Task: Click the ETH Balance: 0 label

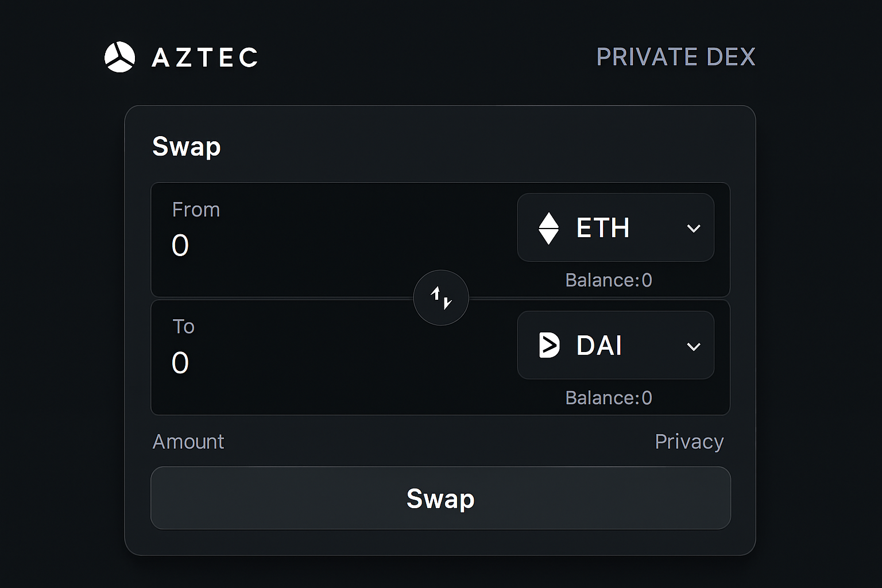Action: tap(608, 280)
